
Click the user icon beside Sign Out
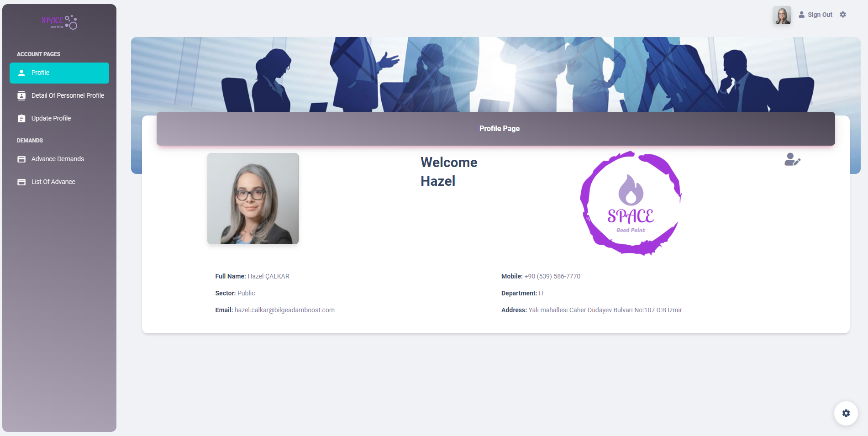pos(801,15)
